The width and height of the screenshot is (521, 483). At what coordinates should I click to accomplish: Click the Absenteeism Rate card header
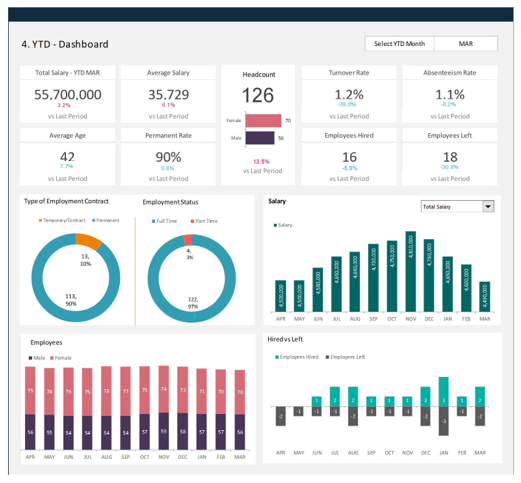click(450, 73)
